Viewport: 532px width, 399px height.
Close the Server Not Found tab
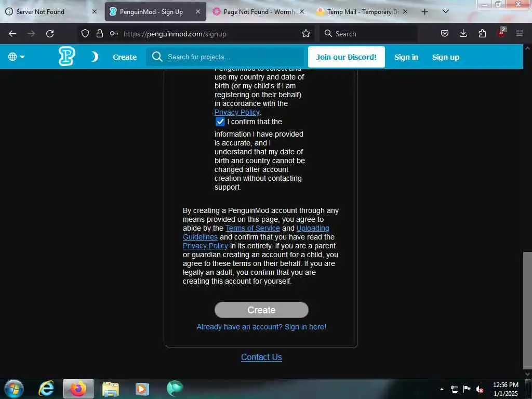[95, 11]
